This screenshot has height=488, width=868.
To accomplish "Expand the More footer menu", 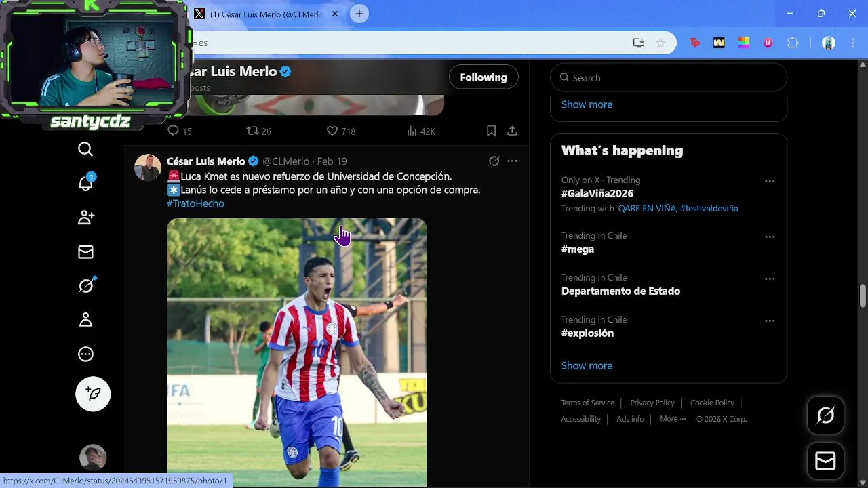I will point(673,419).
